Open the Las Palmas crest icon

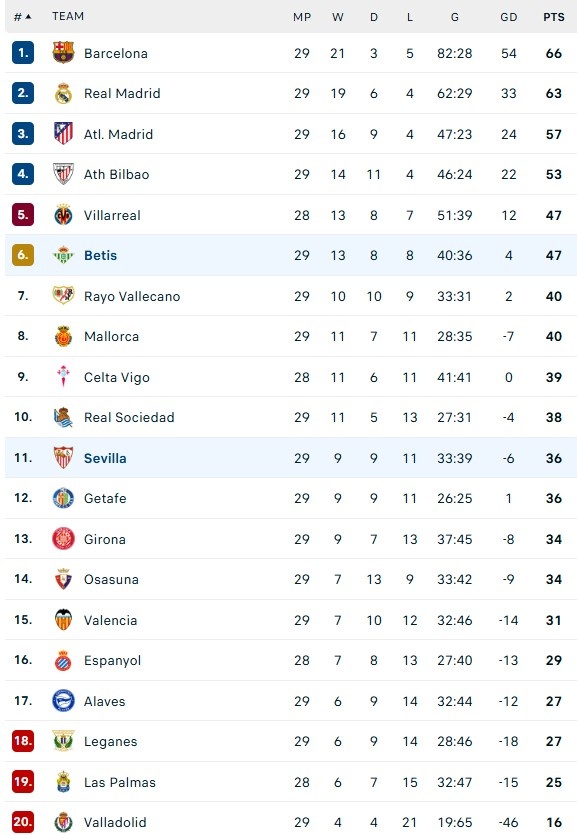click(63, 782)
